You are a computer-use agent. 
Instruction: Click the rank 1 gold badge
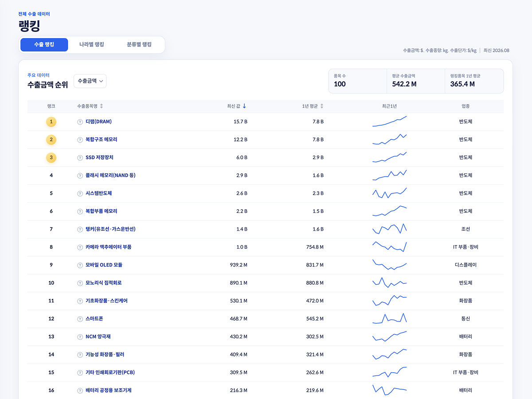click(51, 122)
